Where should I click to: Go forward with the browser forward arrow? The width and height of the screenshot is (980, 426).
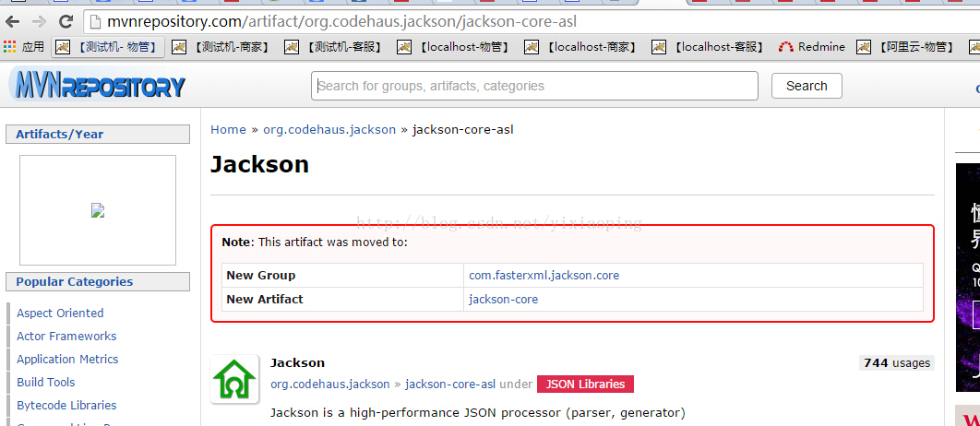click(x=39, y=21)
